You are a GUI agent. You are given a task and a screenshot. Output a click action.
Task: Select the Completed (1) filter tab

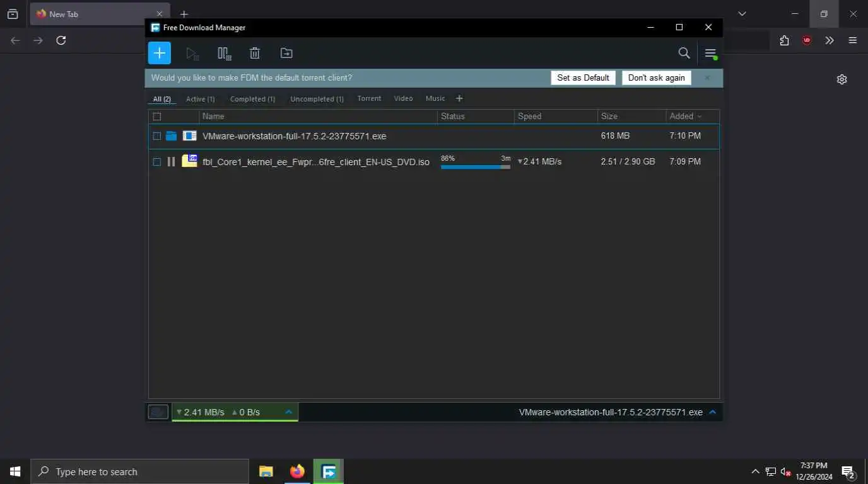point(252,99)
